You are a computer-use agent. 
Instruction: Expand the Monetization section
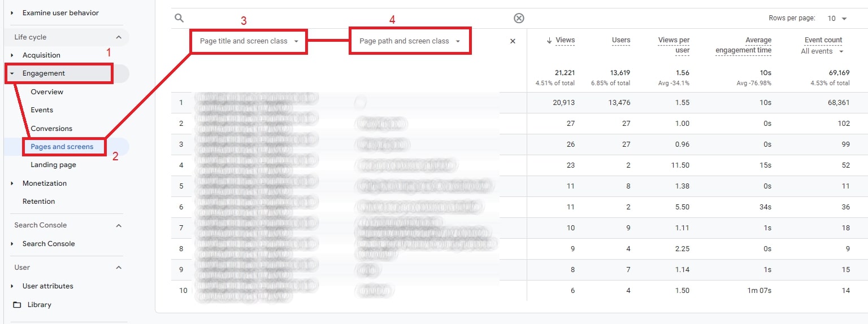tap(12, 183)
